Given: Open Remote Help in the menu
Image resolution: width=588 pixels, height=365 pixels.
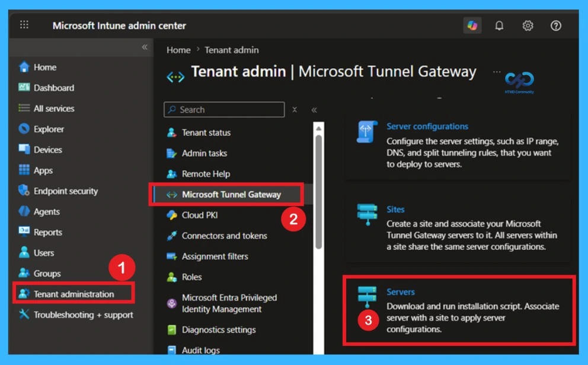Looking at the screenshot, I should tap(206, 174).
